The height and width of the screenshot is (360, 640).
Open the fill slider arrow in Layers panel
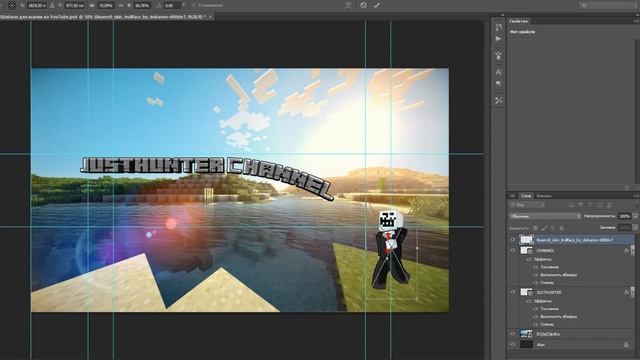click(x=635, y=228)
